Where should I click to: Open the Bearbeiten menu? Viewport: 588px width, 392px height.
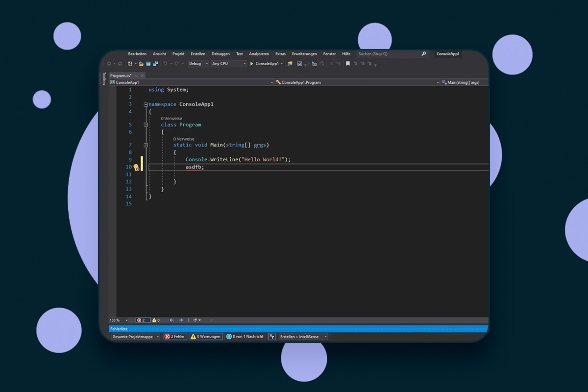(x=137, y=54)
